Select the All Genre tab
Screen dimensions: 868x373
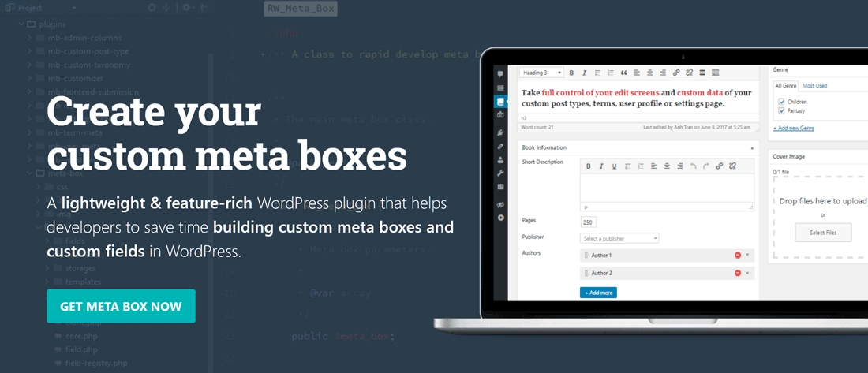point(785,85)
